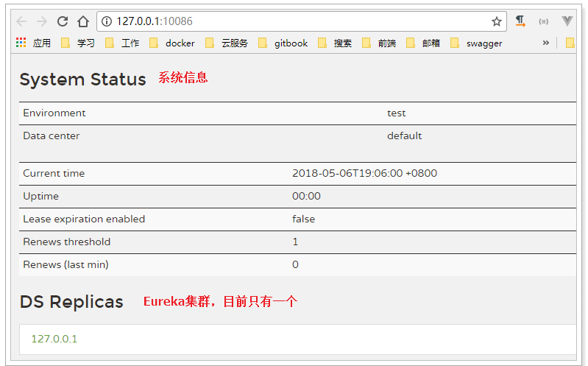Open the other bookmarks folder at bar end
The image size is (588, 366).
coord(570,43)
